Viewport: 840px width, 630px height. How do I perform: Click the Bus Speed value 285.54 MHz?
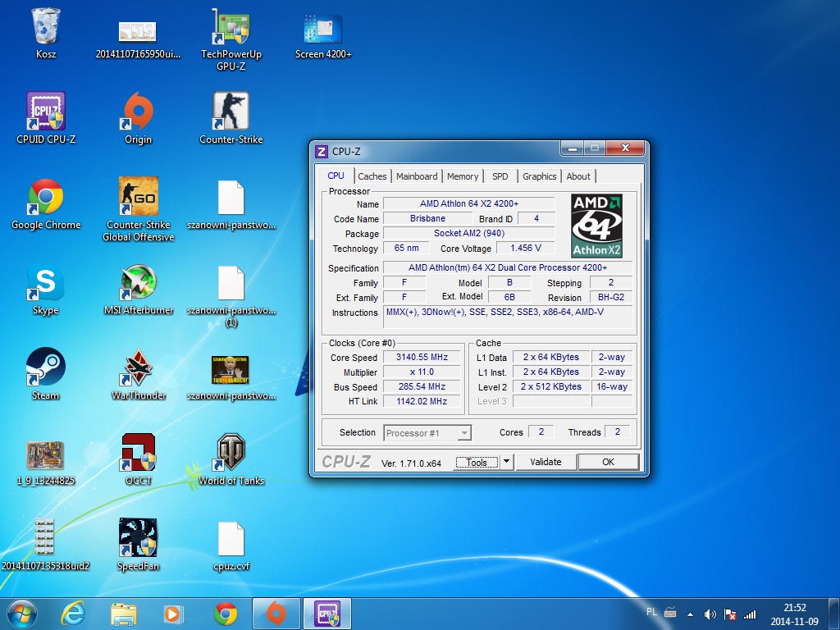pyautogui.click(x=422, y=387)
